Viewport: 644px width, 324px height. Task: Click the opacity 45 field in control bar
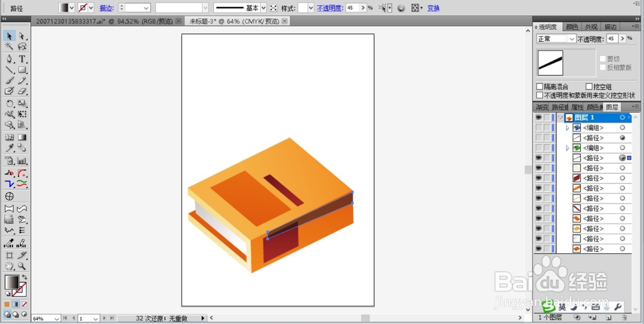[352, 8]
